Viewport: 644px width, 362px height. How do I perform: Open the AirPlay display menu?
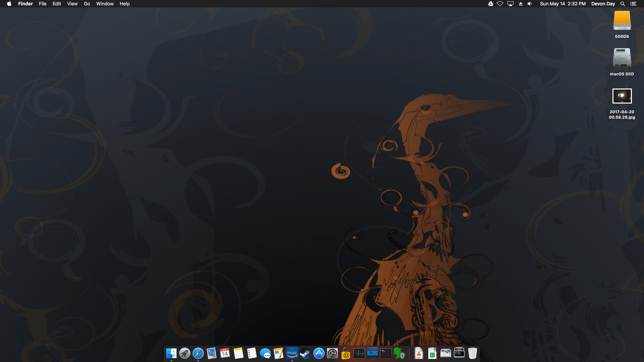coord(511,4)
